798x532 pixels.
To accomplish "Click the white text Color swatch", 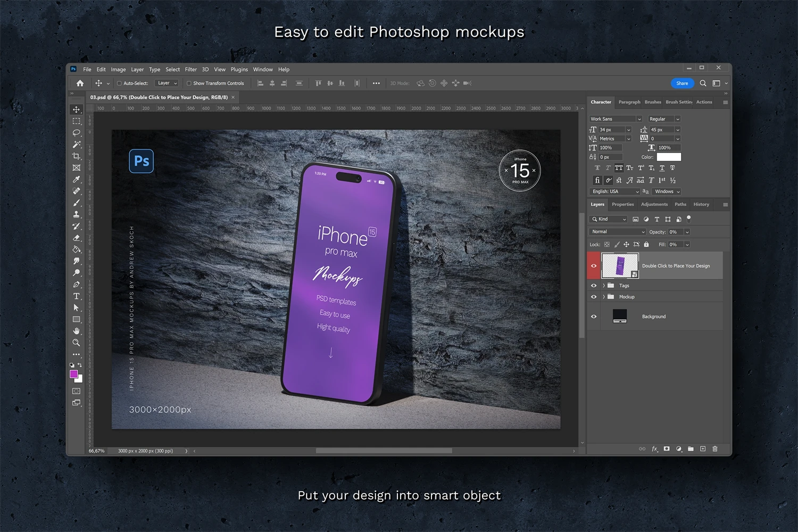I will coord(669,157).
